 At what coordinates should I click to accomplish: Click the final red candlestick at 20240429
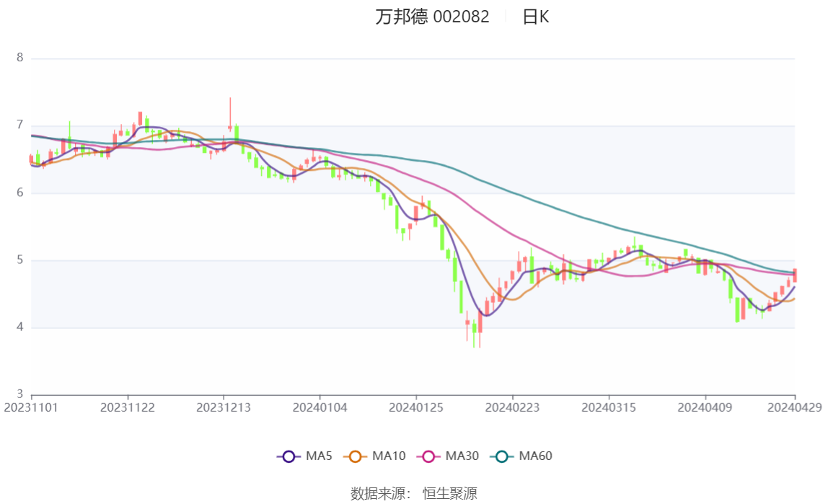[x=795, y=275]
